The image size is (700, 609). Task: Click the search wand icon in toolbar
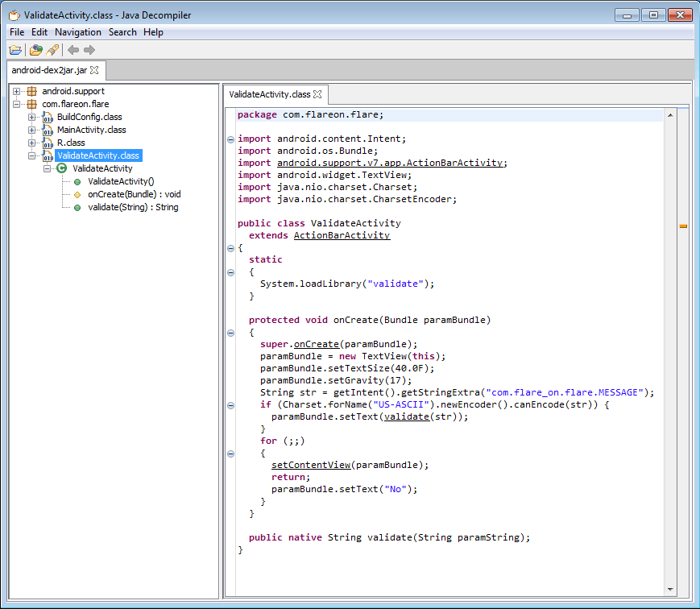(x=52, y=49)
